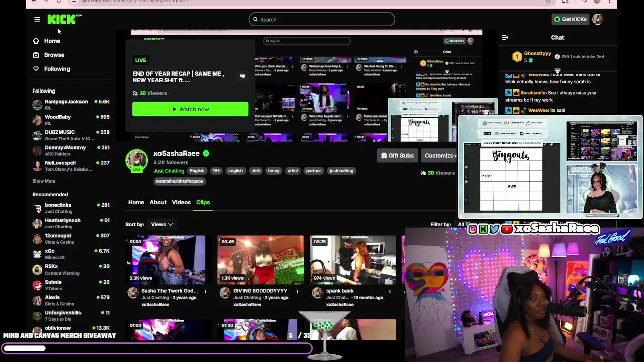The height and width of the screenshot is (362, 644).
Task: Open options menu for spank bank clip
Action: (390, 291)
